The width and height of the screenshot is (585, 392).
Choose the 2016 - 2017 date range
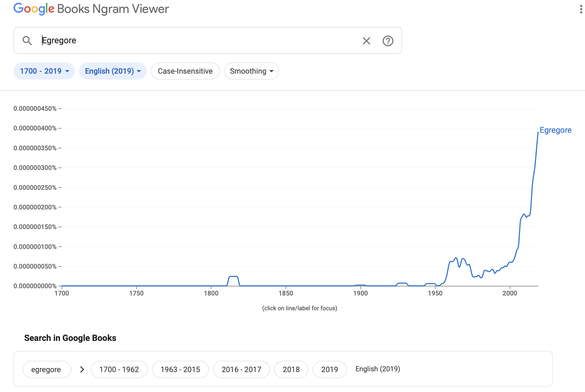pyautogui.click(x=241, y=369)
